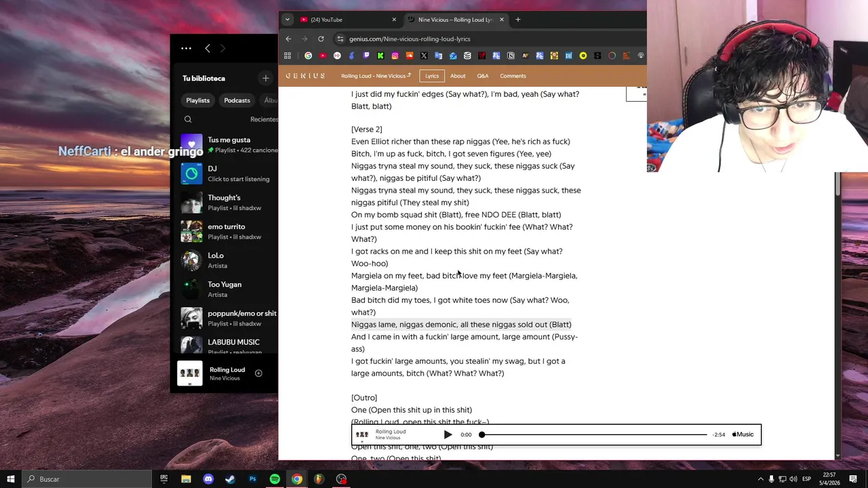The height and width of the screenshot is (488, 868).
Task: Open Photoshop from taskbar
Action: [x=252, y=479]
